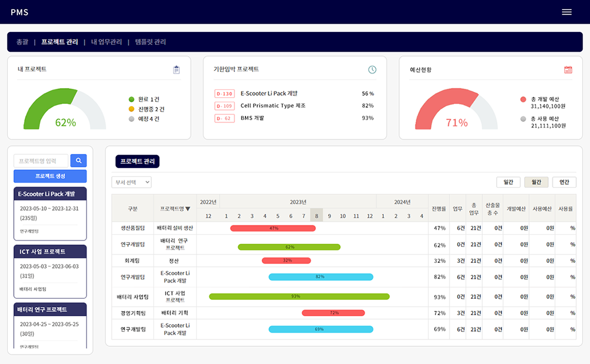Switch timeline view to 월간

pyautogui.click(x=536, y=182)
